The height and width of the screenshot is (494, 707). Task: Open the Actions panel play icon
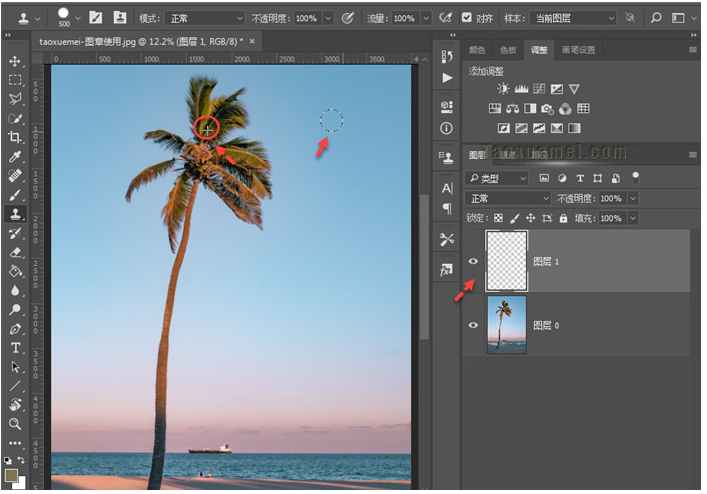point(446,78)
